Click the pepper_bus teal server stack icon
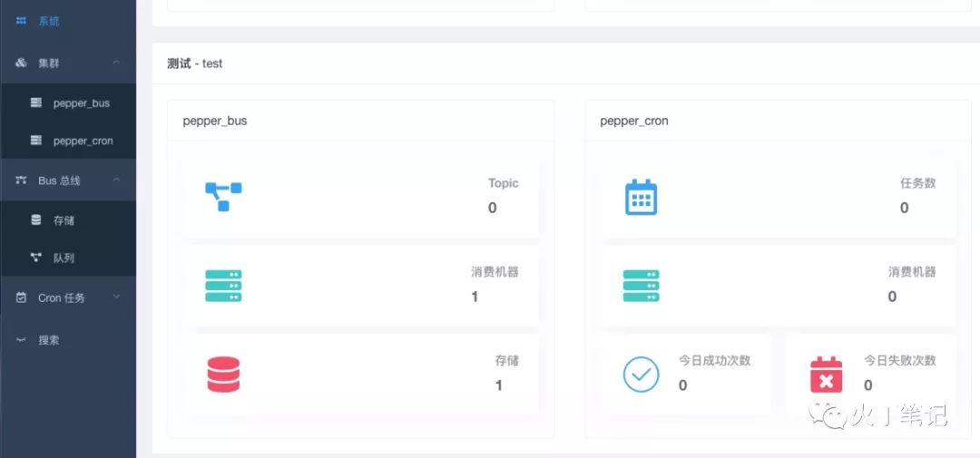 click(x=223, y=287)
